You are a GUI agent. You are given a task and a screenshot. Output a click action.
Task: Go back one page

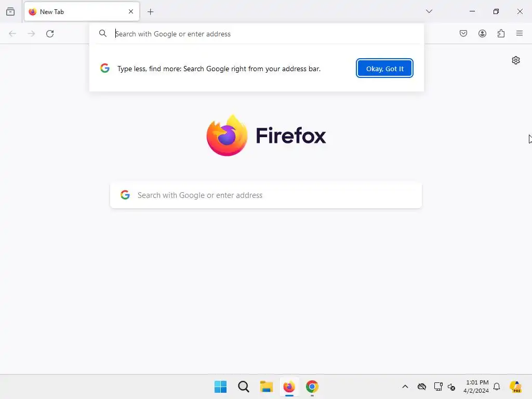(x=12, y=34)
